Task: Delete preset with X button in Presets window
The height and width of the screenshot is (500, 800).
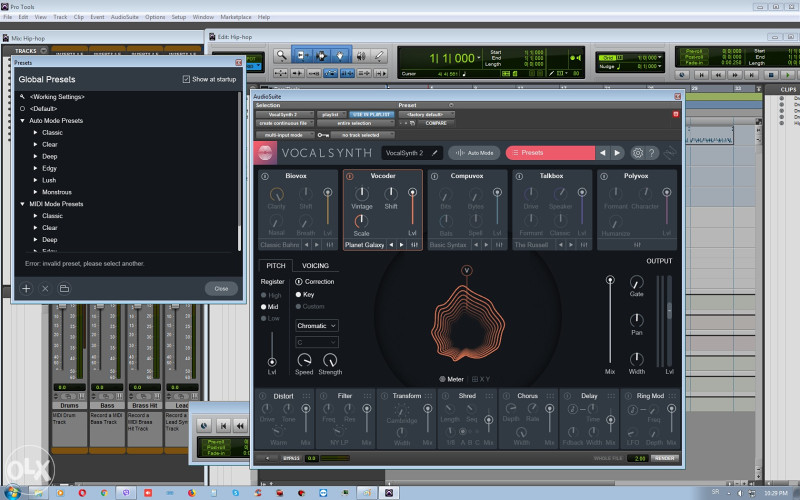Action: [45, 288]
